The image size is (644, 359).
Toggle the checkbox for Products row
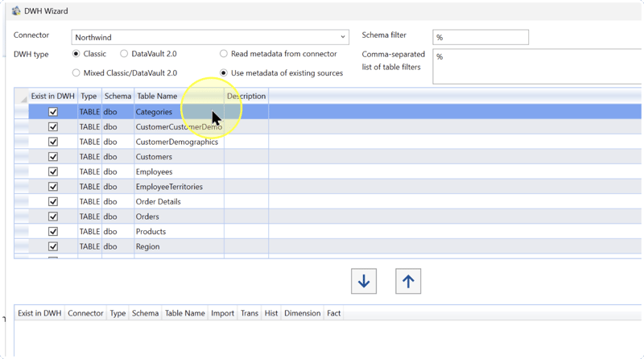point(53,232)
